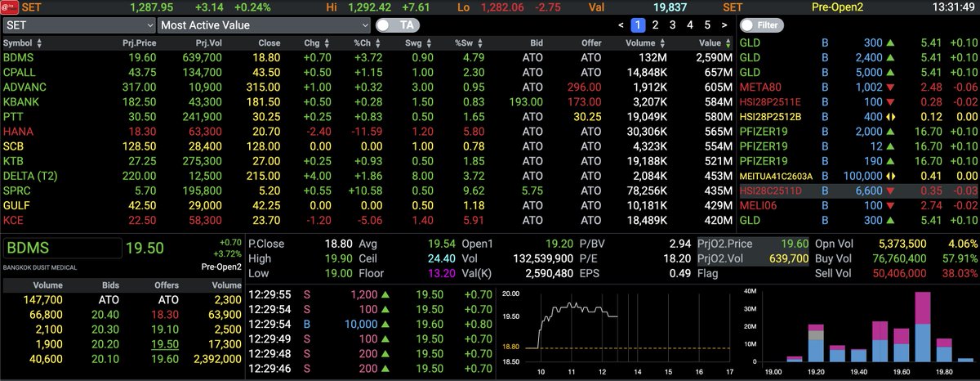Select the PTT row symbol
The height and width of the screenshot is (381, 980).
(12, 116)
